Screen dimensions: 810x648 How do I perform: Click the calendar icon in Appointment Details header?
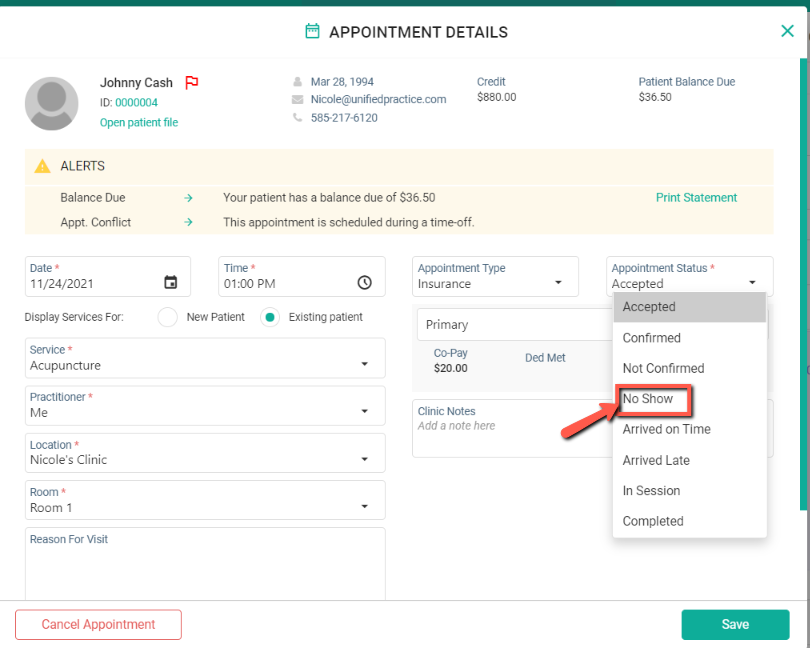point(313,31)
